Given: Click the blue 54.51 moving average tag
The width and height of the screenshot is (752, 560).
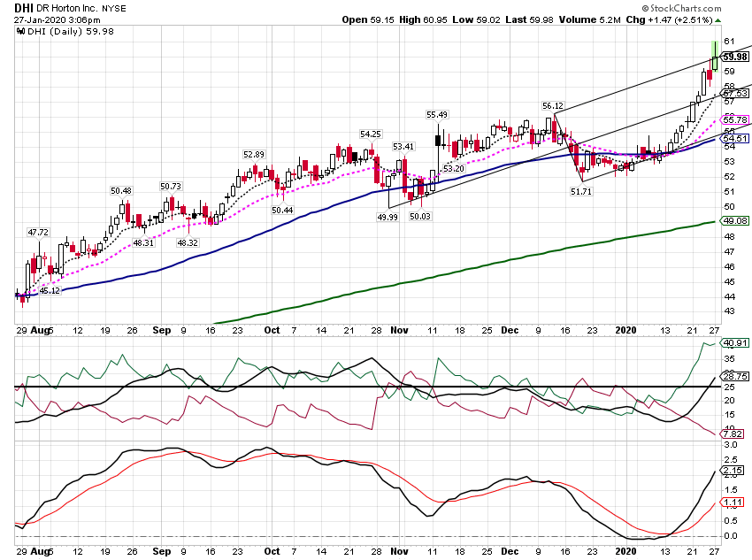Looking at the screenshot, I should click(x=734, y=139).
